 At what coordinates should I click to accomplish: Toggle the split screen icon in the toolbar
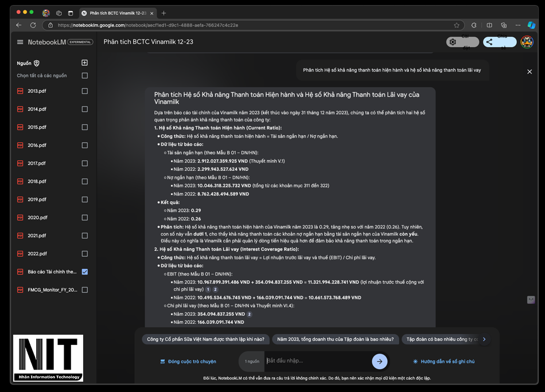point(489,25)
